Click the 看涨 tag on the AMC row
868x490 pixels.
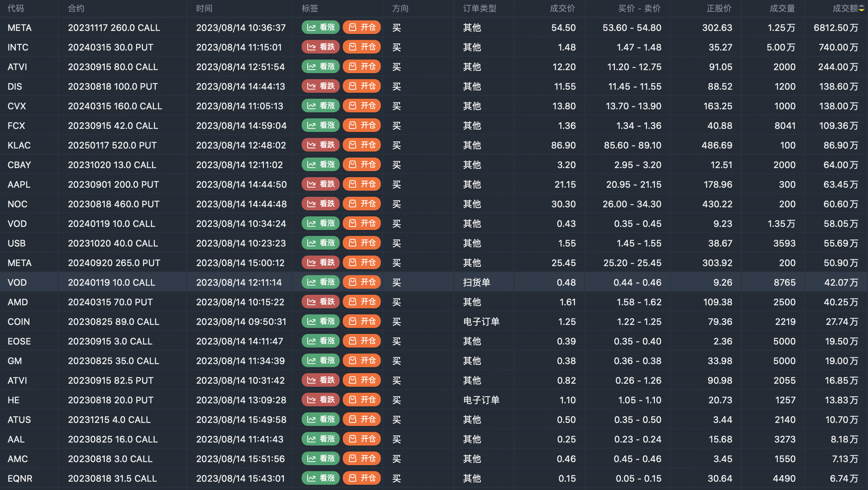tap(321, 459)
